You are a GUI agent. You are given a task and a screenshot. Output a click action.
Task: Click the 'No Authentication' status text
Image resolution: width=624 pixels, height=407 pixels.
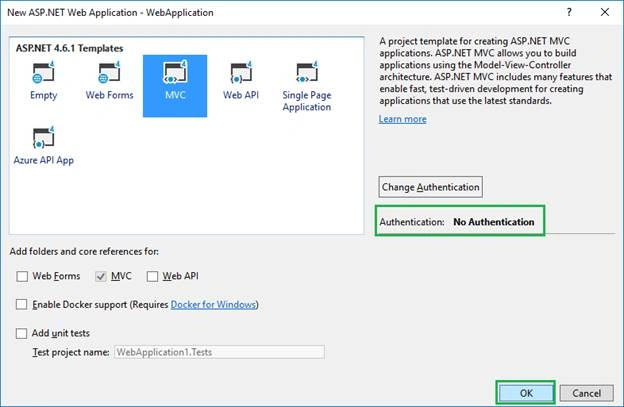click(x=494, y=222)
